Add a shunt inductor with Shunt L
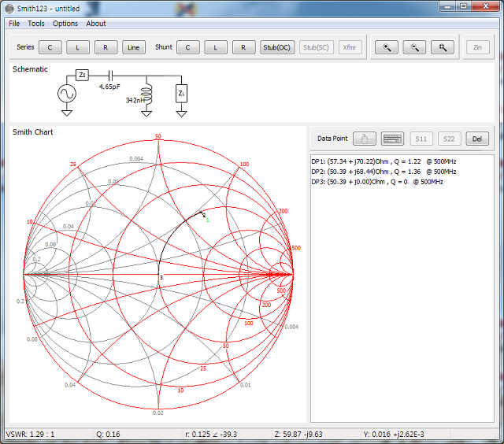504x444 pixels. pos(216,47)
